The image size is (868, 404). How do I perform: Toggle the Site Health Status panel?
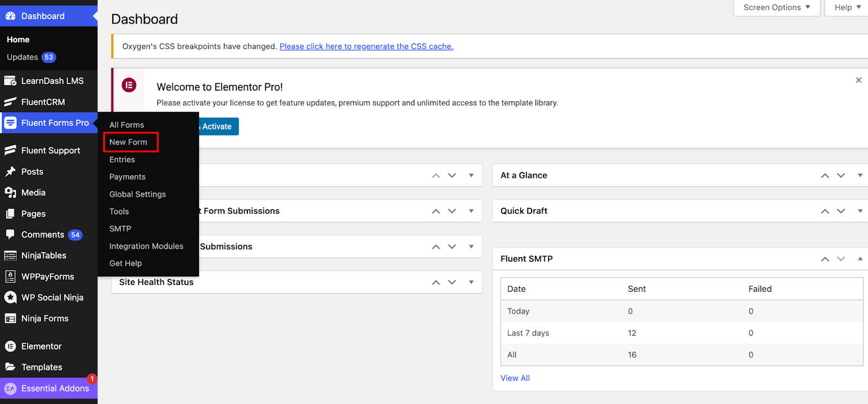pos(471,282)
